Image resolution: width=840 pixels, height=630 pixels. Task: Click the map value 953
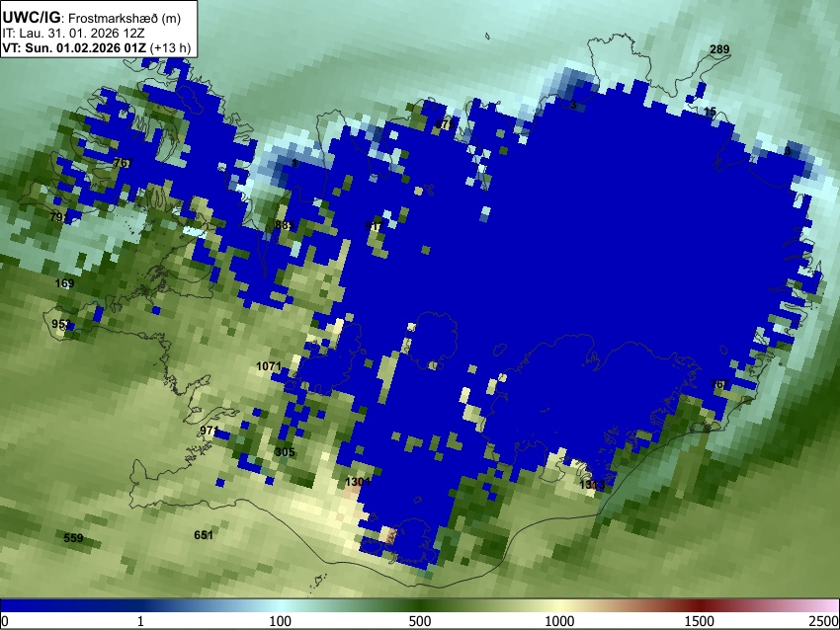coord(61,324)
